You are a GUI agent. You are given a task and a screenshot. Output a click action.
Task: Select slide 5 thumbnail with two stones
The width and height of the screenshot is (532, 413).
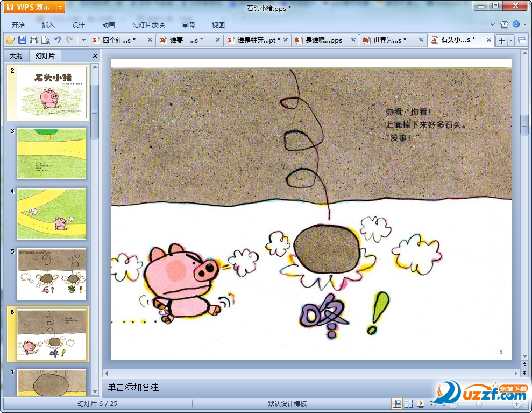[x=52, y=274]
